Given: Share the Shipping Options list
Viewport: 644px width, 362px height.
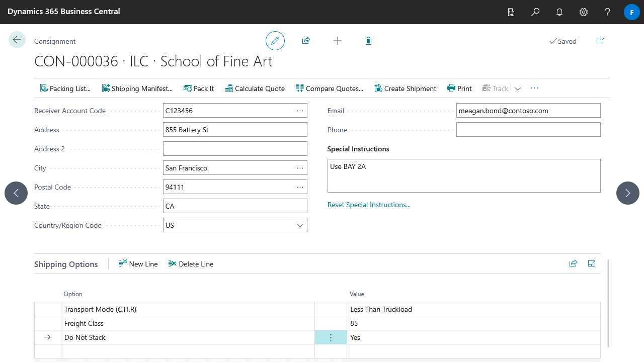Looking at the screenshot, I should click(573, 263).
